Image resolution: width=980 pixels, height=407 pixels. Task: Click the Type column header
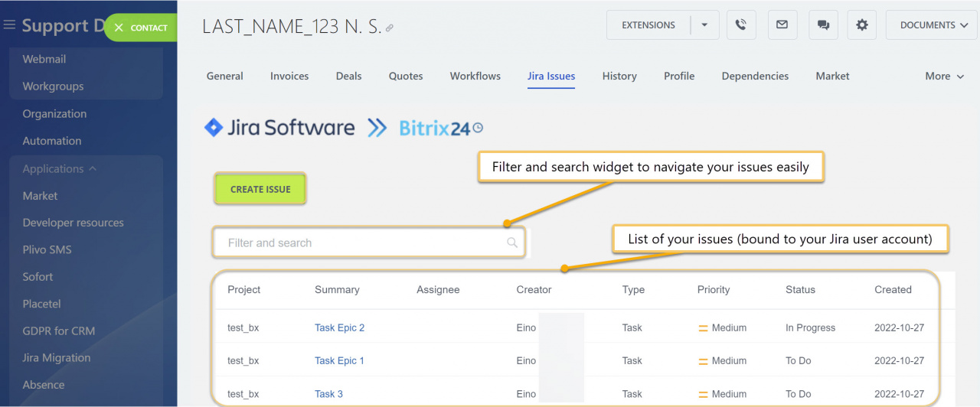(633, 289)
